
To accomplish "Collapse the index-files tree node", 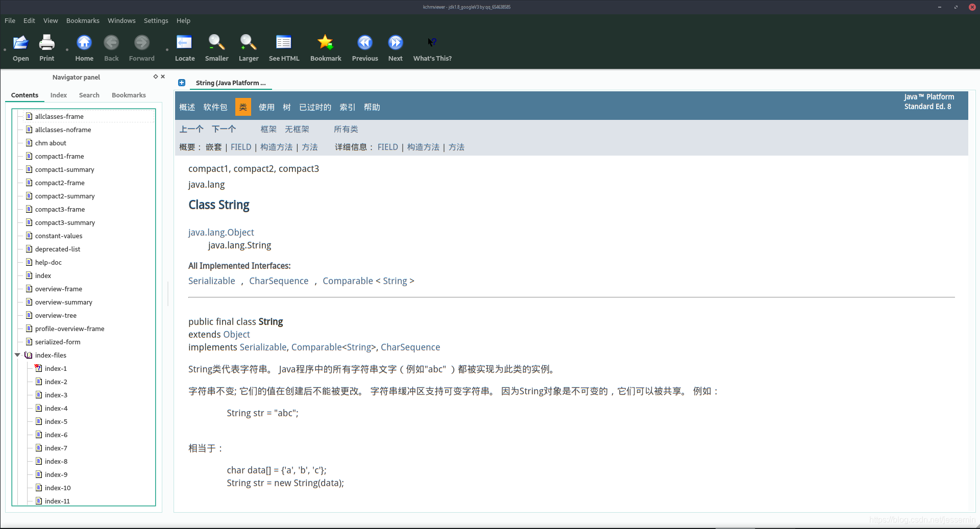I will (x=17, y=355).
